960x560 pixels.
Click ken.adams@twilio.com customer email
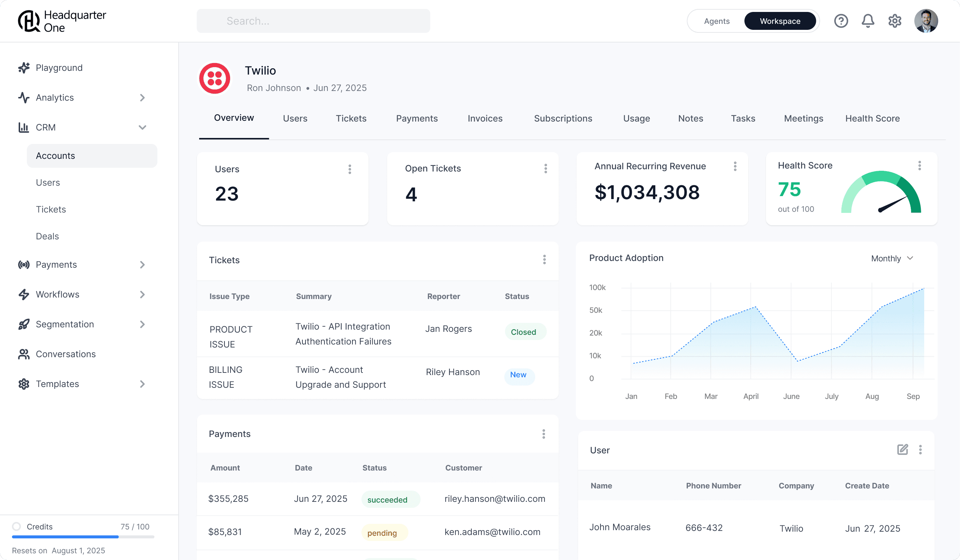click(492, 532)
